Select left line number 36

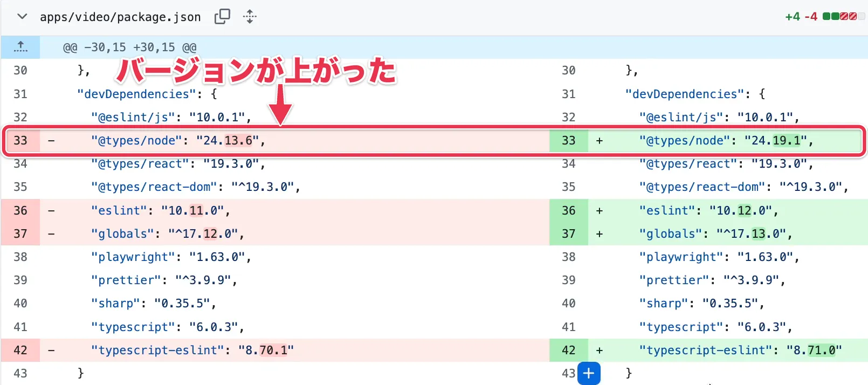click(20, 211)
